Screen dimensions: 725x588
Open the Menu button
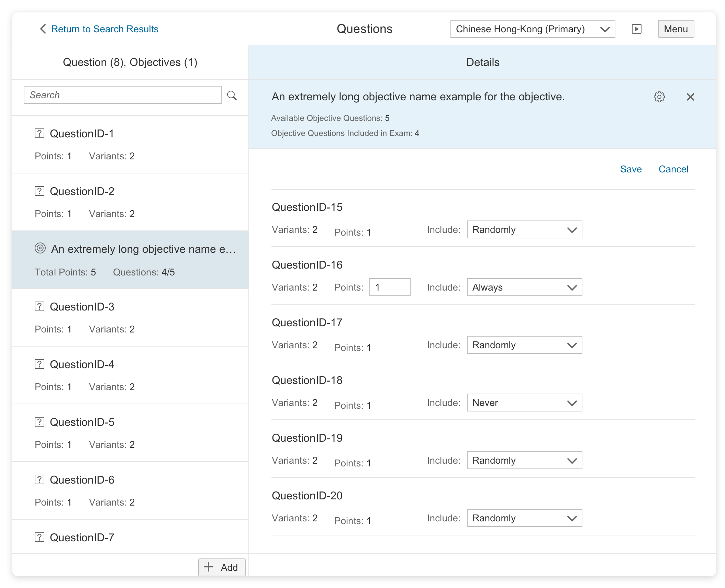coord(676,29)
